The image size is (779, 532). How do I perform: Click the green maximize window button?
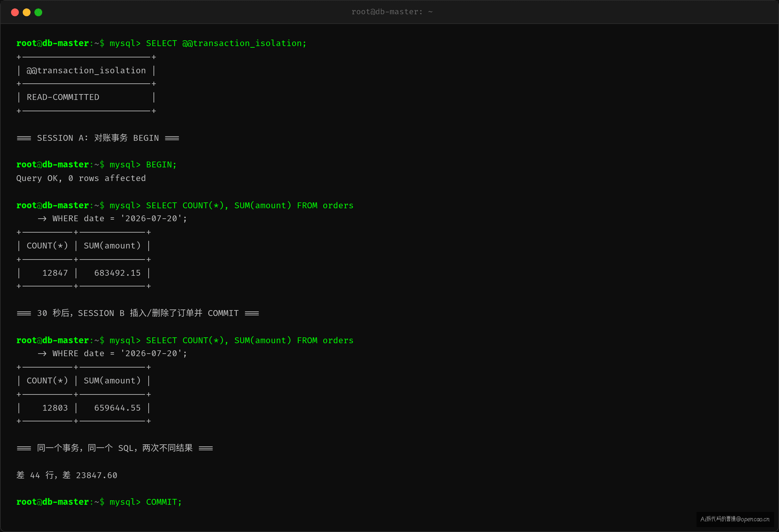pos(38,12)
